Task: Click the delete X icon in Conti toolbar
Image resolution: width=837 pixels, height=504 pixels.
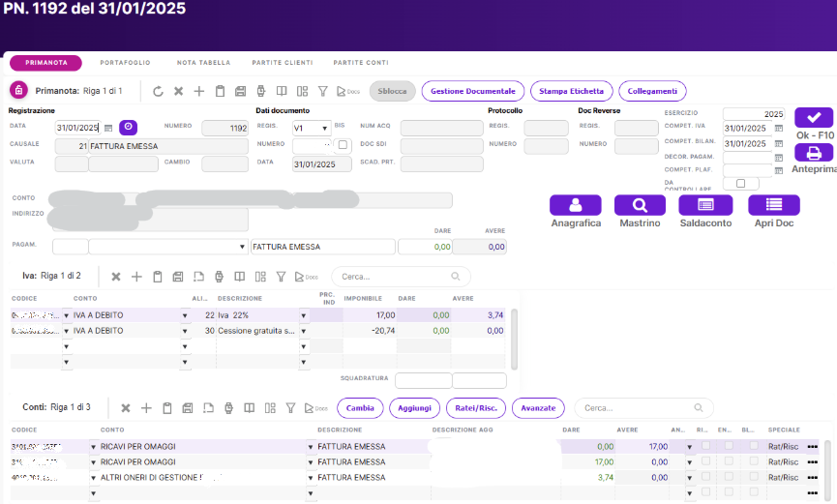Action: tap(126, 408)
